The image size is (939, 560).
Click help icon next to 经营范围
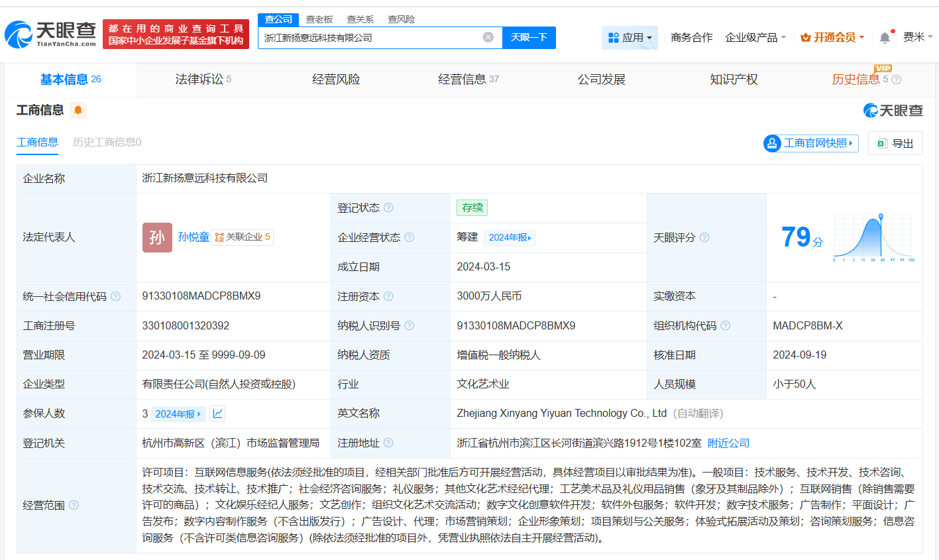coord(74,505)
